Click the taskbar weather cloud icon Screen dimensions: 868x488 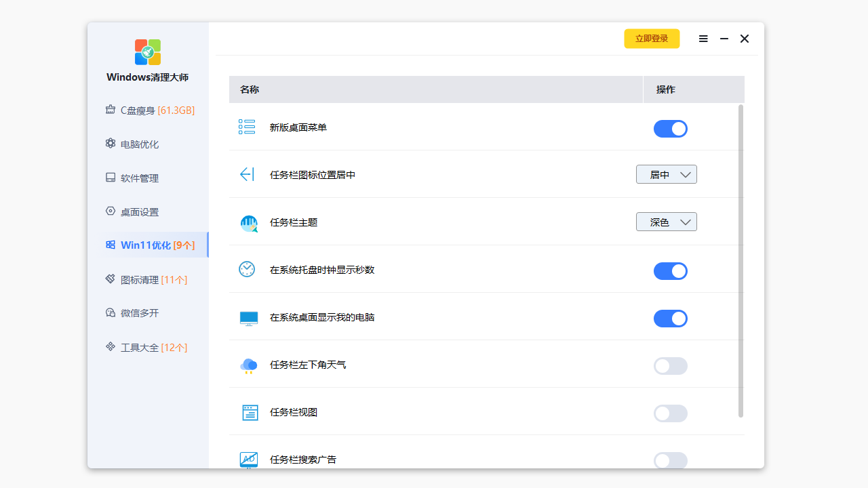pos(248,366)
